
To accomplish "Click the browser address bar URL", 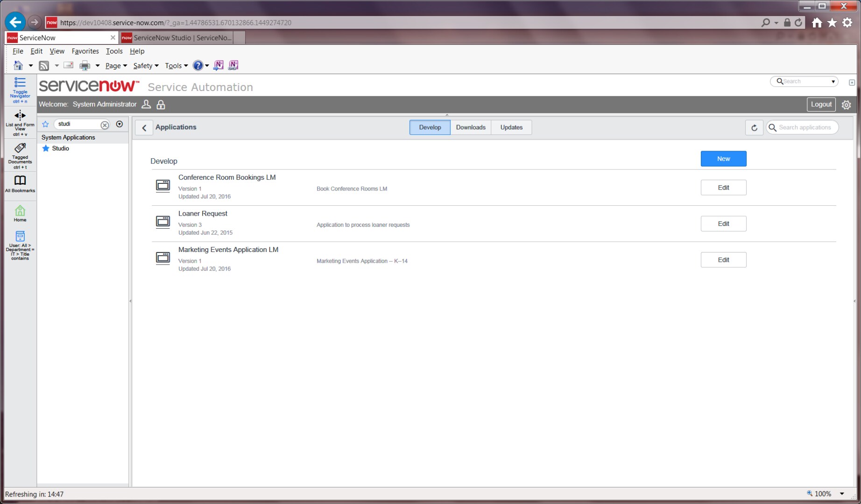I will coord(176,22).
